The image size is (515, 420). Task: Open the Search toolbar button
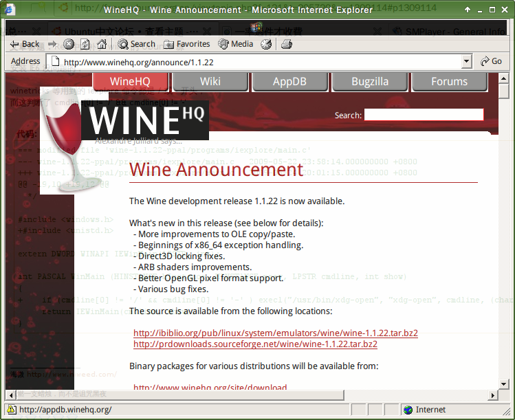tap(136, 44)
